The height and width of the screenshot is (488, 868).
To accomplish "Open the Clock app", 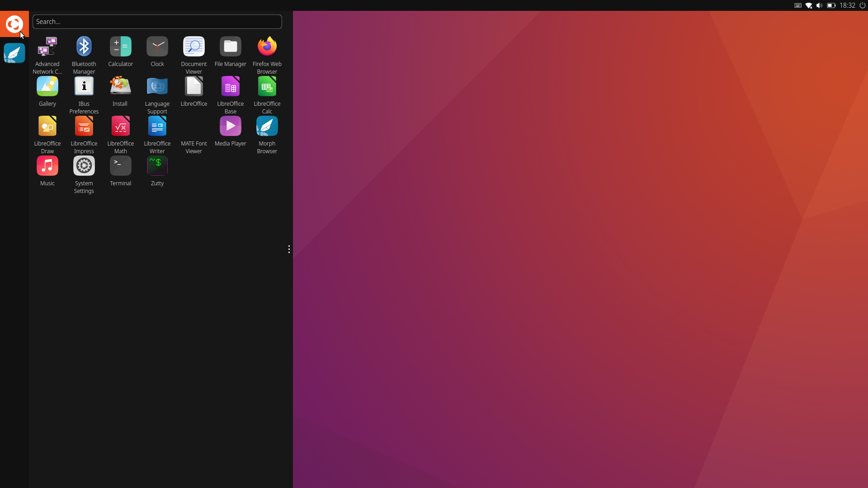I will [x=157, y=52].
